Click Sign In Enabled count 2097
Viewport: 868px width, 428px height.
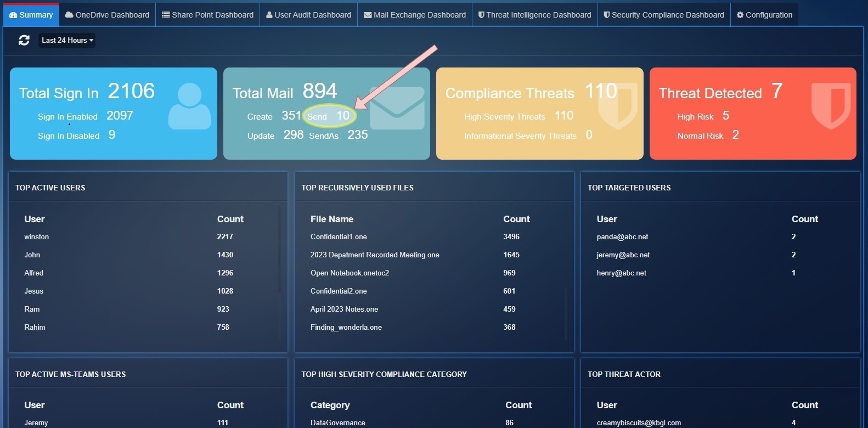(x=120, y=116)
